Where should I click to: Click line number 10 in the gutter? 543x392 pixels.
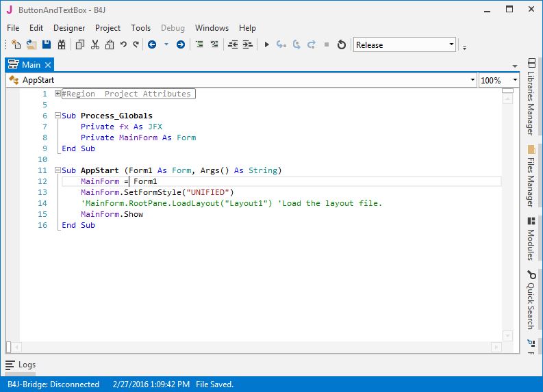pyautogui.click(x=42, y=159)
